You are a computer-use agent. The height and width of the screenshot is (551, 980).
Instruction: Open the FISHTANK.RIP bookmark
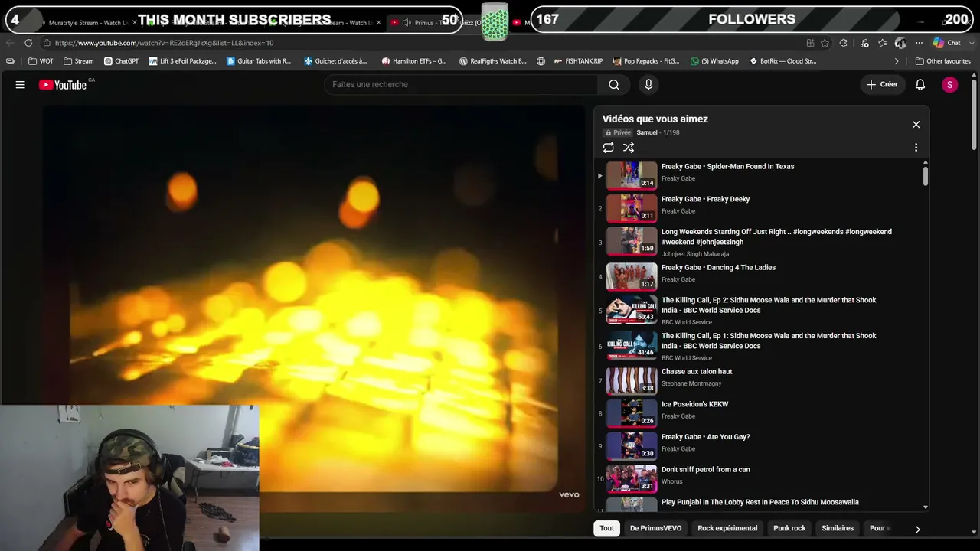[x=578, y=61]
